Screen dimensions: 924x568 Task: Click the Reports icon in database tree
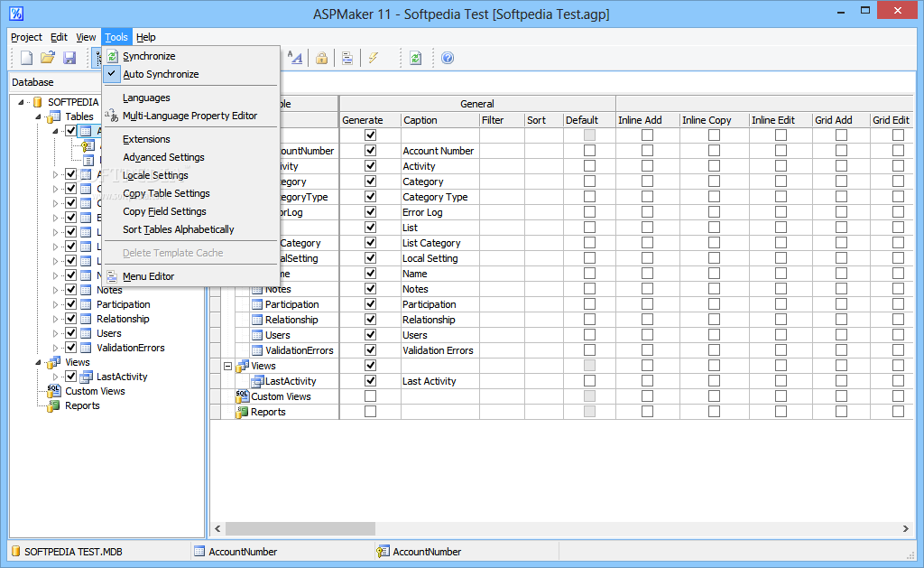53,405
